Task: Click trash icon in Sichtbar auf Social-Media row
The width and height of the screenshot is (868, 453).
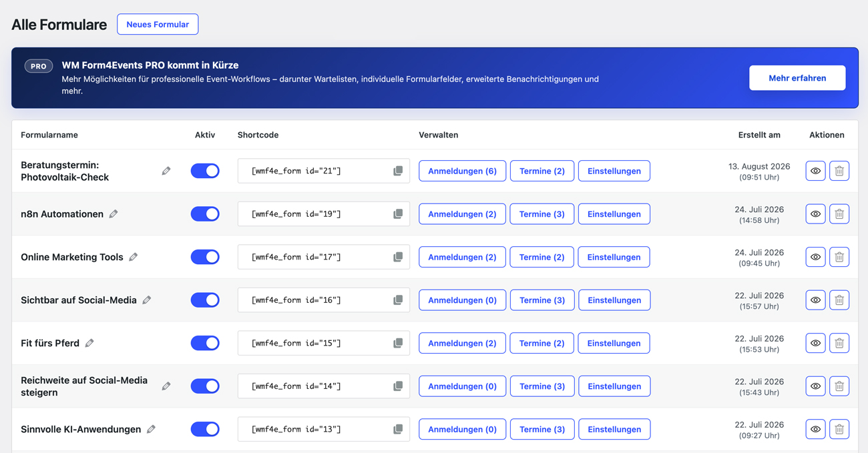Action: pyautogui.click(x=839, y=300)
